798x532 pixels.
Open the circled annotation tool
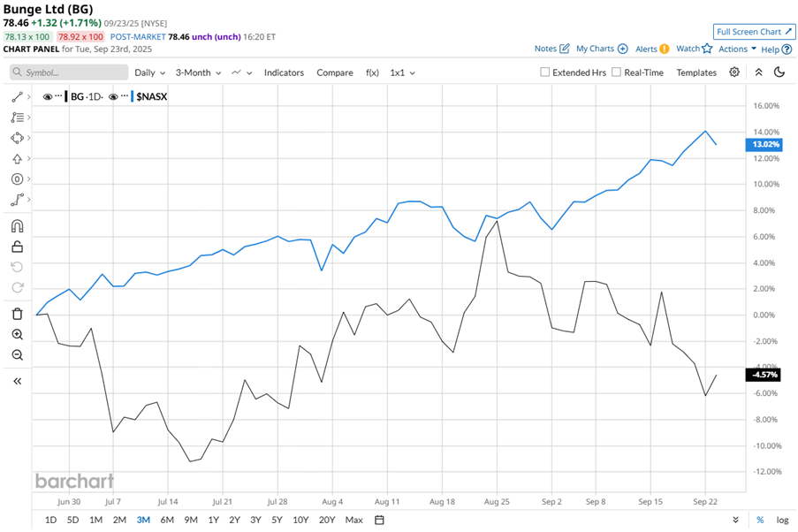(x=17, y=179)
